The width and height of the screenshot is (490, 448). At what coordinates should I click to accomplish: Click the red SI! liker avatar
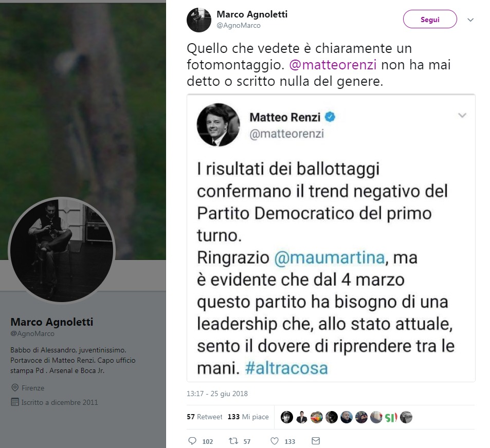pos(391,417)
